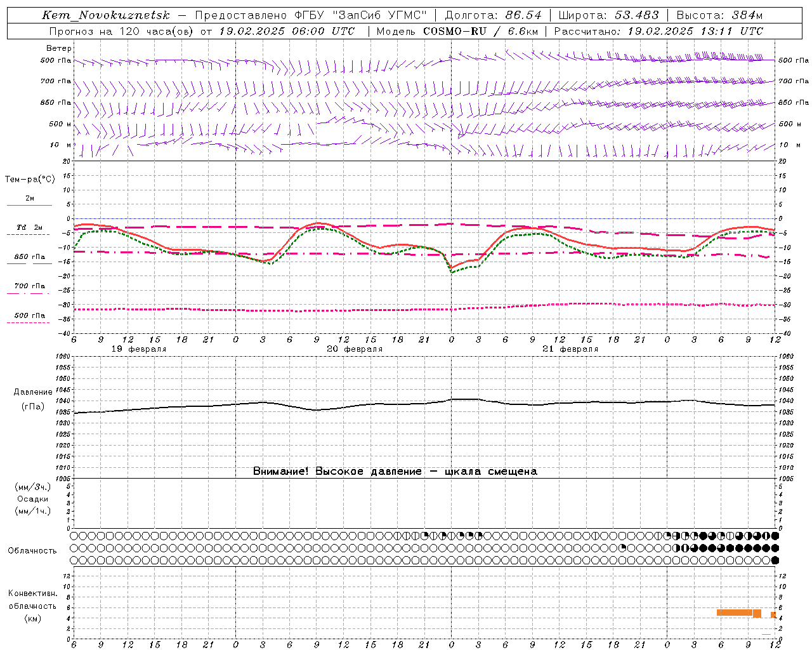
Task: Select the Облачность cloudiness label
Action: (32, 551)
